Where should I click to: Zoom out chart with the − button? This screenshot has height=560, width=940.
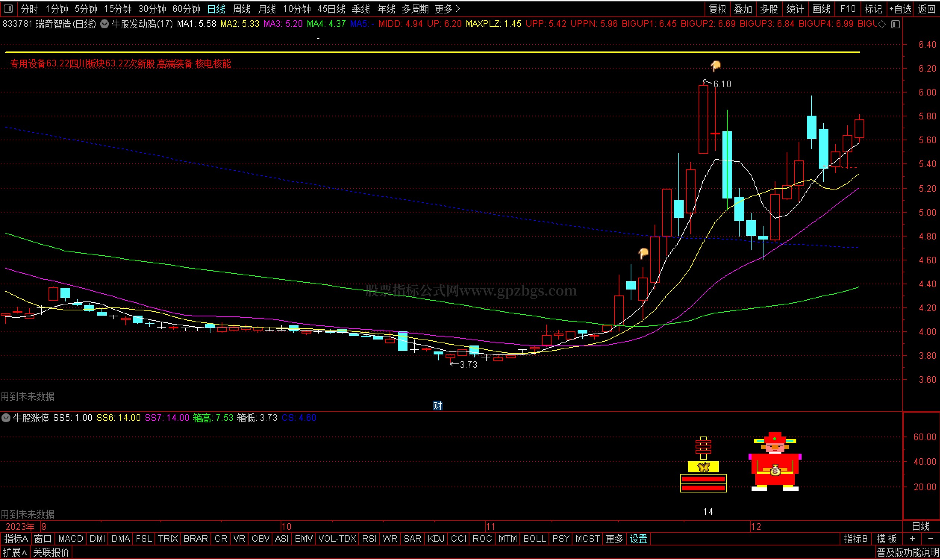pyautogui.click(x=930, y=539)
